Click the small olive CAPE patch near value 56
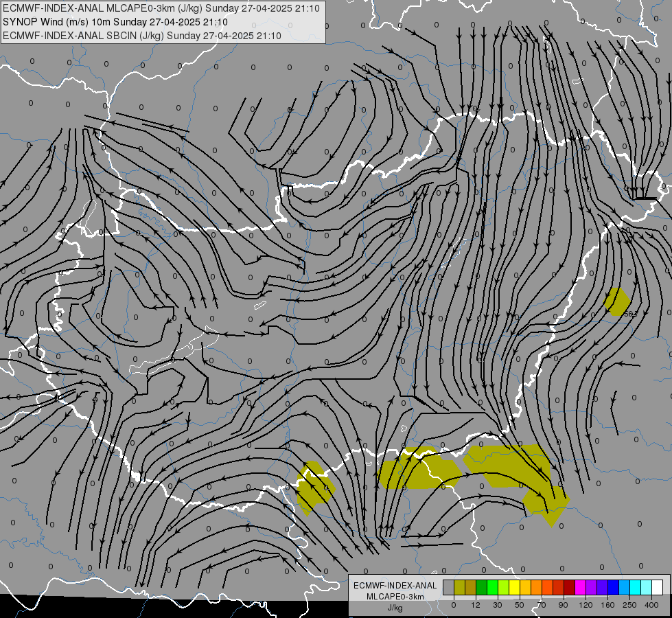Image resolution: width=672 pixels, height=618 pixels. point(616,302)
